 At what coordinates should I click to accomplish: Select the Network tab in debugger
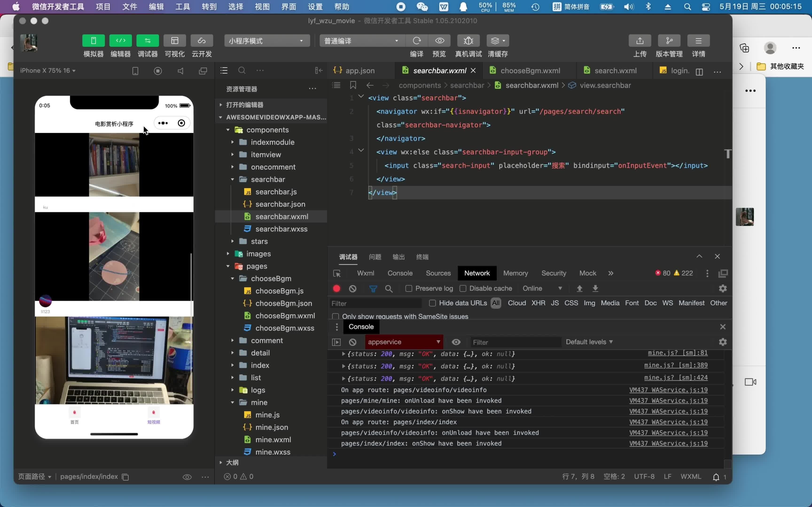coord(478,273)
